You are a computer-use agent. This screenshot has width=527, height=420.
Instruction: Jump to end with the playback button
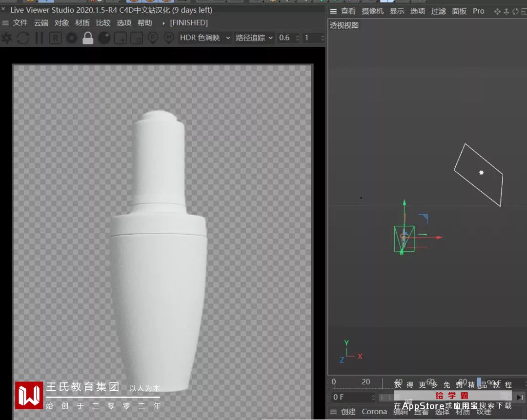coord(520,398)
